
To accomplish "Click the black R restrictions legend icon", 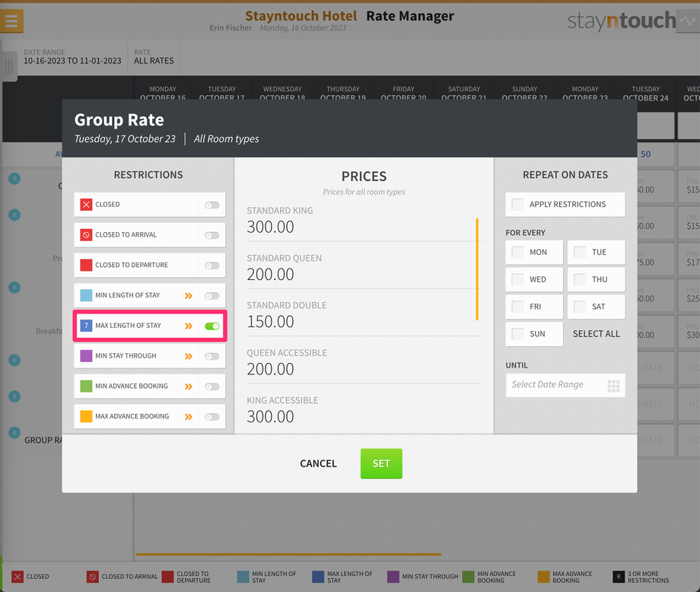I will (619, 577).
